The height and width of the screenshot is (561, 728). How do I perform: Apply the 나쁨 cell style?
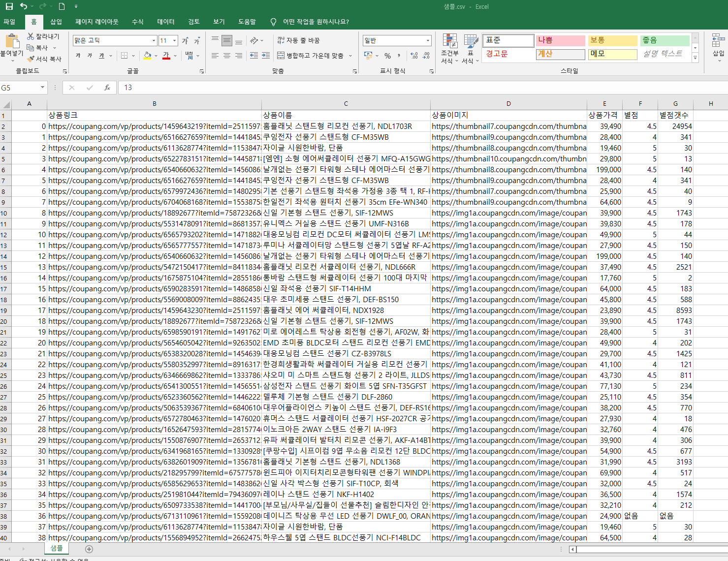pos(560,40)
